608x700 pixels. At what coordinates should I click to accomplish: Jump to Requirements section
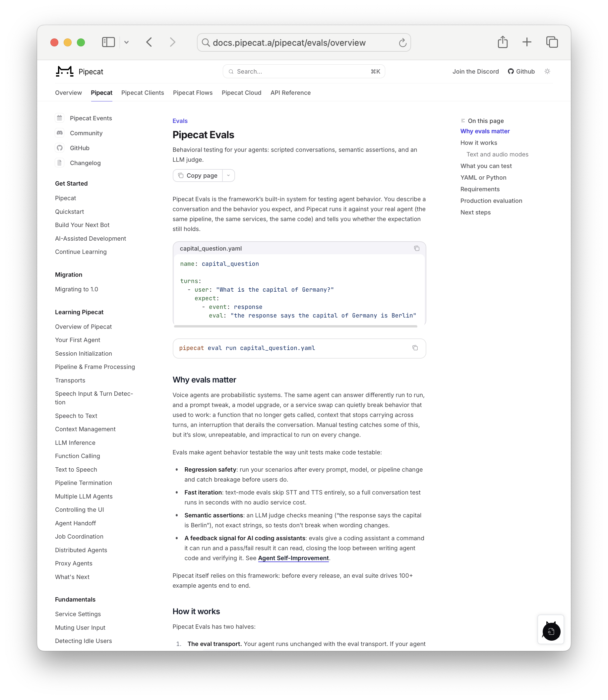pyautogui.click(x=480, y=189)
